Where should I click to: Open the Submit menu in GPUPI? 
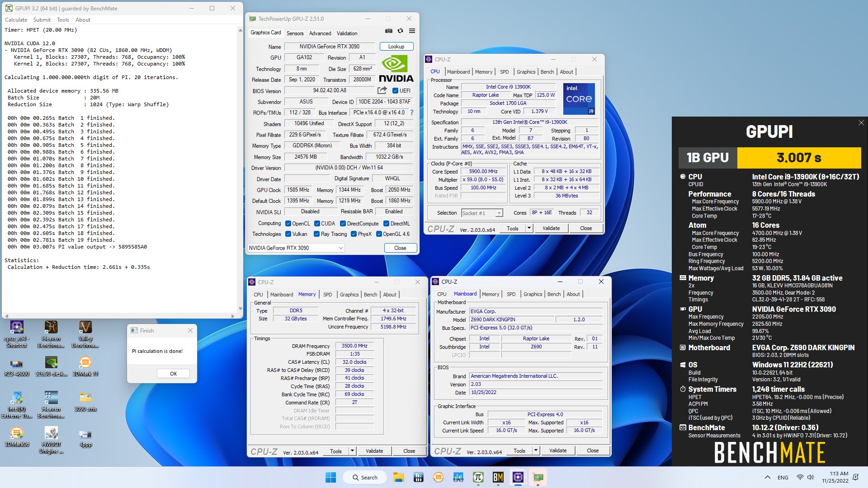pyautogui.click(x=42, y=20)
